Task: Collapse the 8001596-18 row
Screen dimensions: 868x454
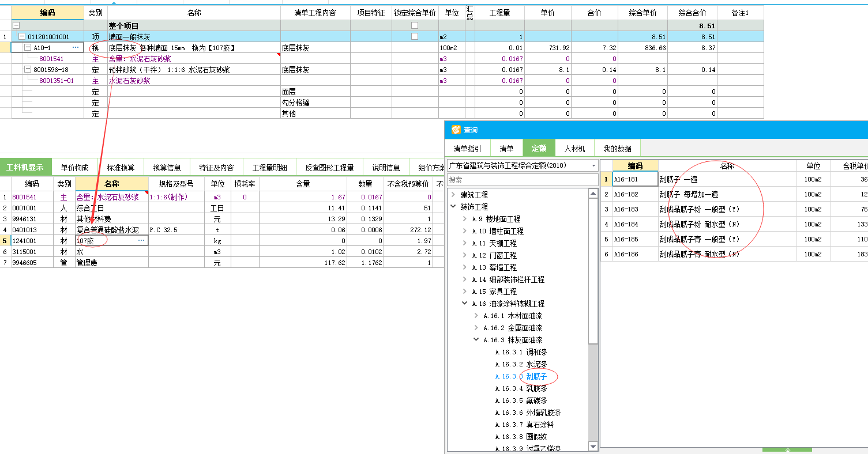Action: 28,69
